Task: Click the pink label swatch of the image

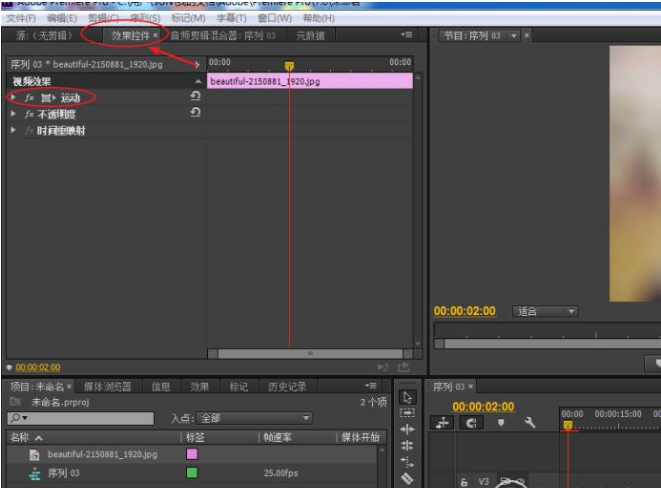Action: tap(192, 455)
